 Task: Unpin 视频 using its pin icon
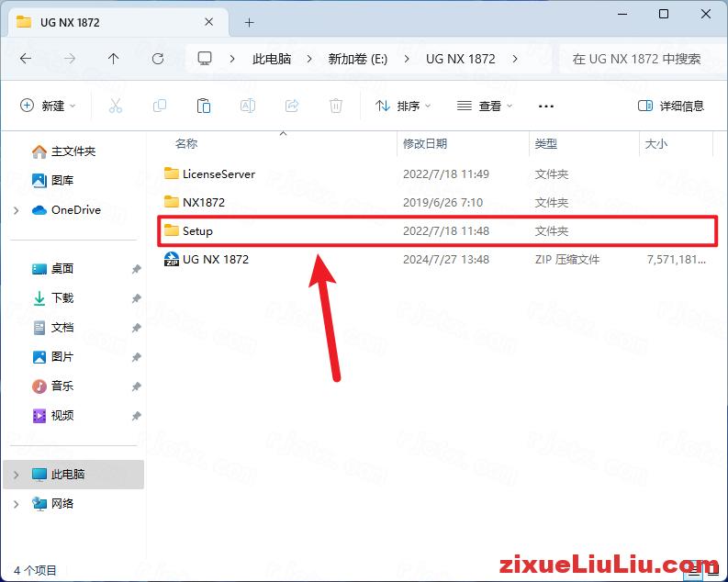136,416
